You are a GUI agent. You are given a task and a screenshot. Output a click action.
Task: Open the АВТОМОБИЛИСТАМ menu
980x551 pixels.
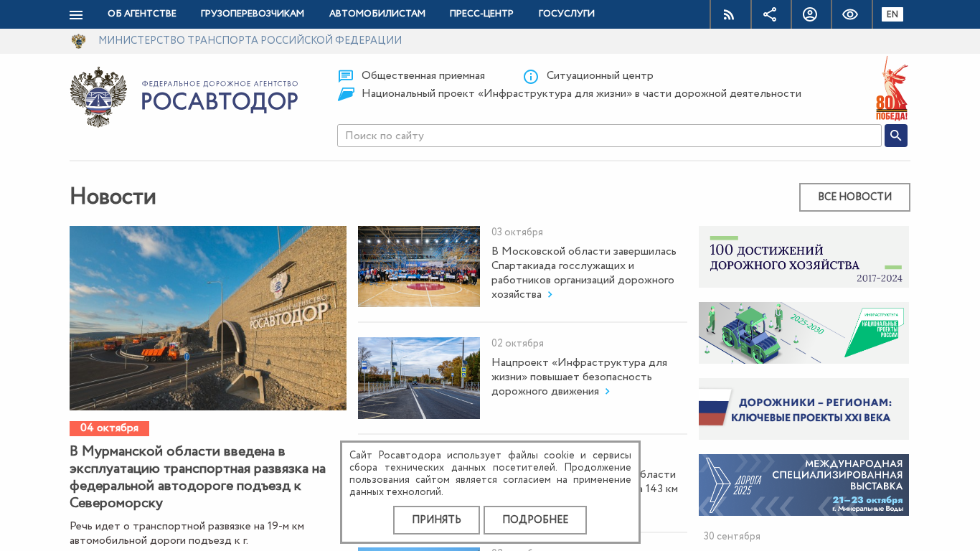tap(377, 14)
